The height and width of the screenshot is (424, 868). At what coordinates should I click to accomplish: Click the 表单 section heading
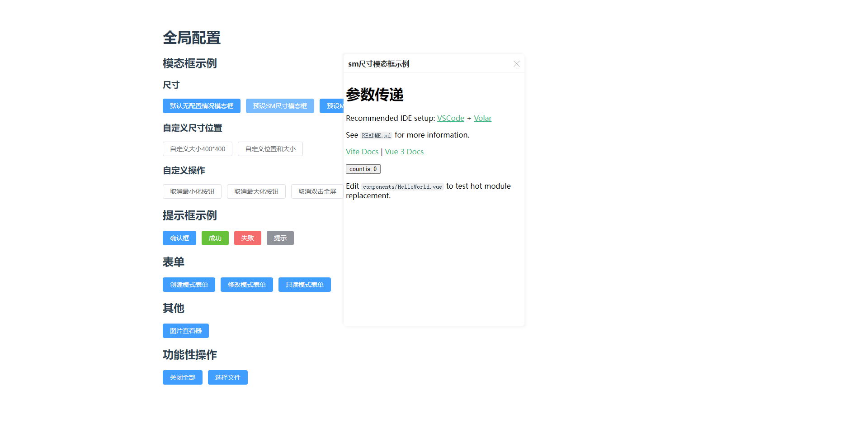[x=174, y=262]
